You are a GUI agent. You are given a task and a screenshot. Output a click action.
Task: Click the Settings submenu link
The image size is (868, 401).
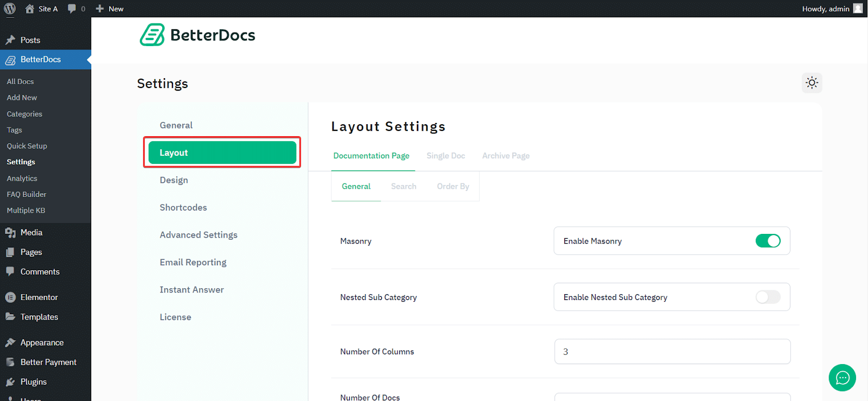[x=21, y=162]
